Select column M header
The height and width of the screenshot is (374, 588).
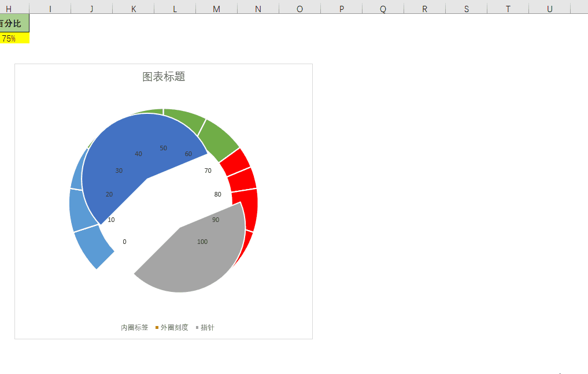216,9
